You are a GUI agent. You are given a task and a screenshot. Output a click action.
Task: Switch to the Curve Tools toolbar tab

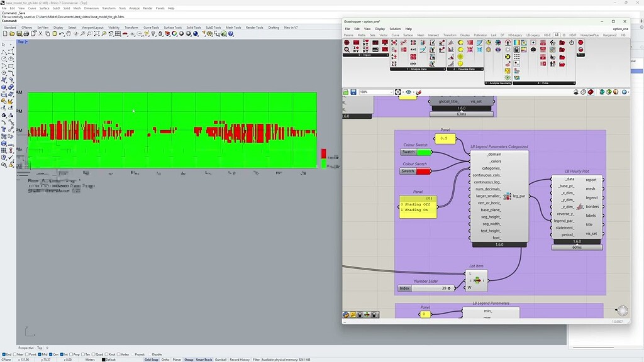point(151,28)
